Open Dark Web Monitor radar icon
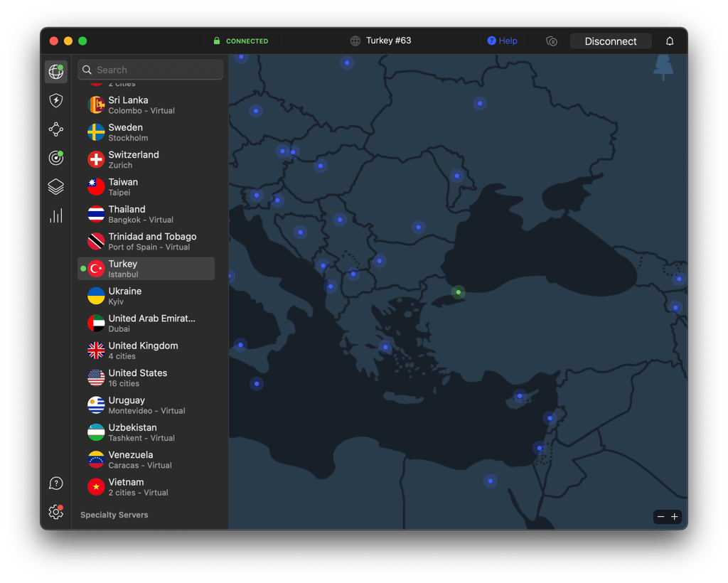 [x=56, y=158]
